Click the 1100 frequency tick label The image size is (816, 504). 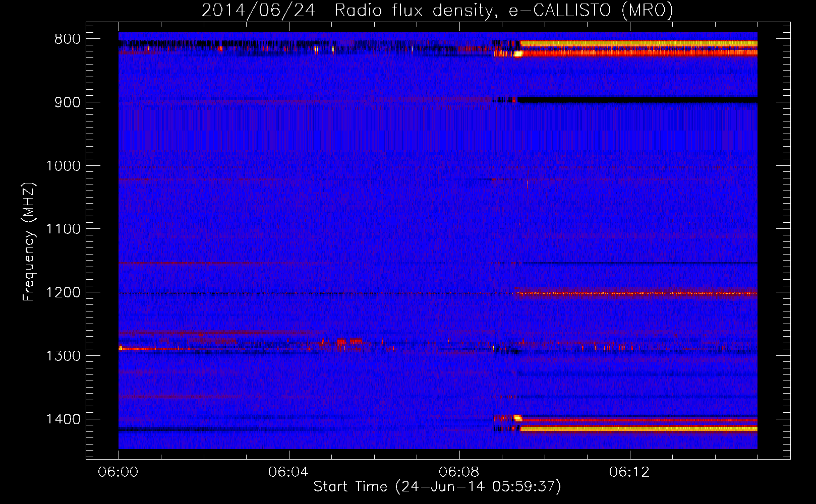pos(63,229)
